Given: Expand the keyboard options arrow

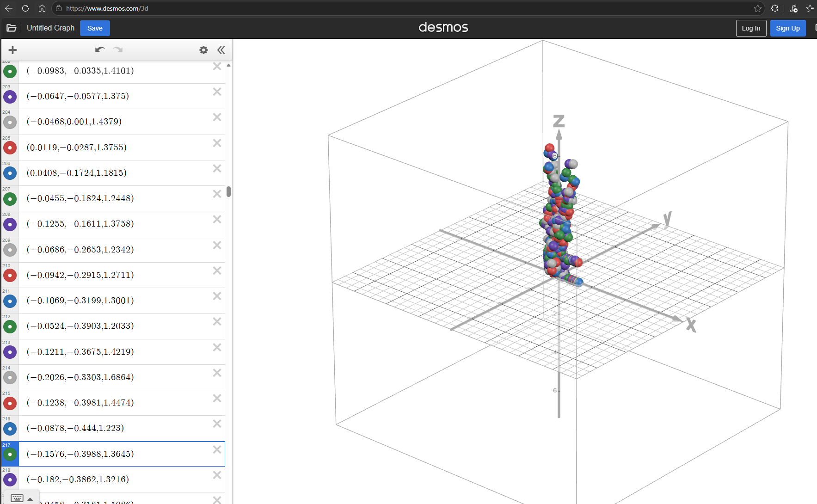Looking at the screenshot, I should [x=30, y=499].
